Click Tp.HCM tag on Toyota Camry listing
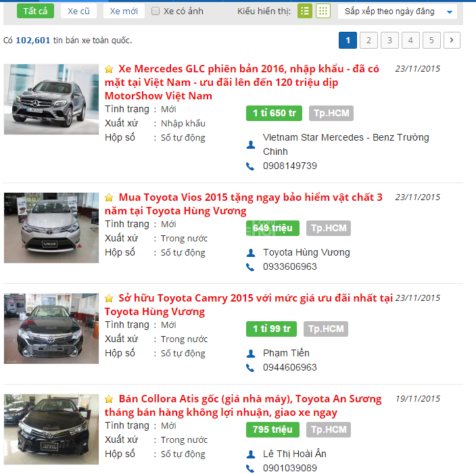 326,329
